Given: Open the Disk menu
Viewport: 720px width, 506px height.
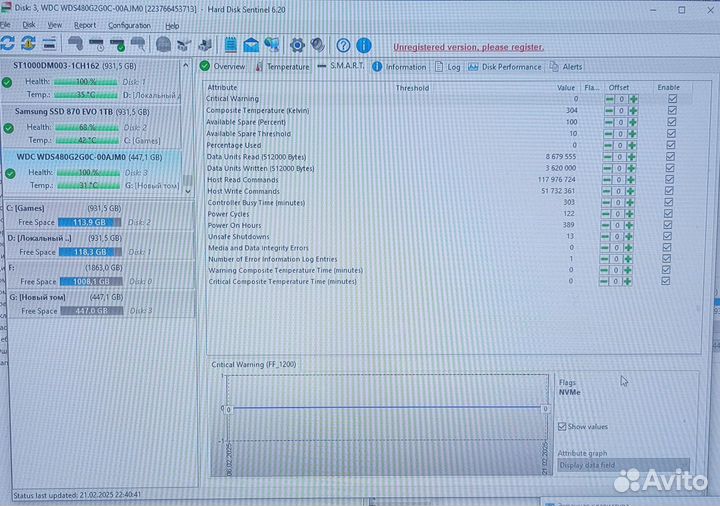Looking at the screenshot, I should coord(28,25).
